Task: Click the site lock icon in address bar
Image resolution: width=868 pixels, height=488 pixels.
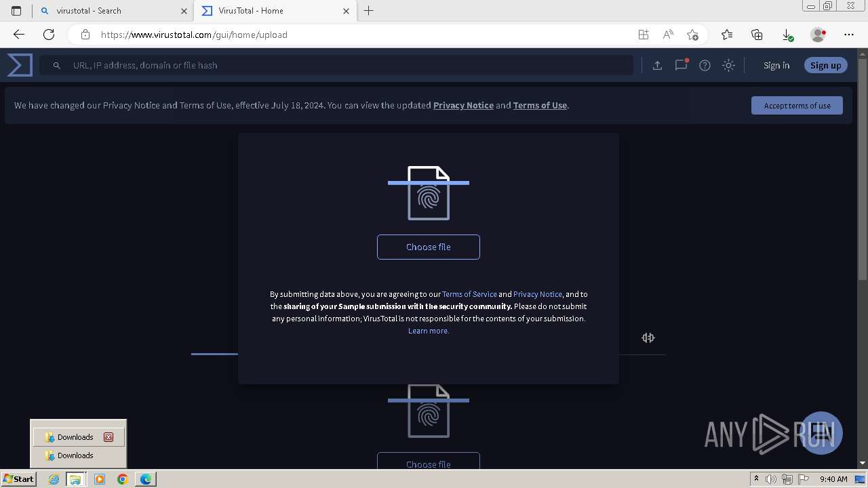Action: [85, 35]
